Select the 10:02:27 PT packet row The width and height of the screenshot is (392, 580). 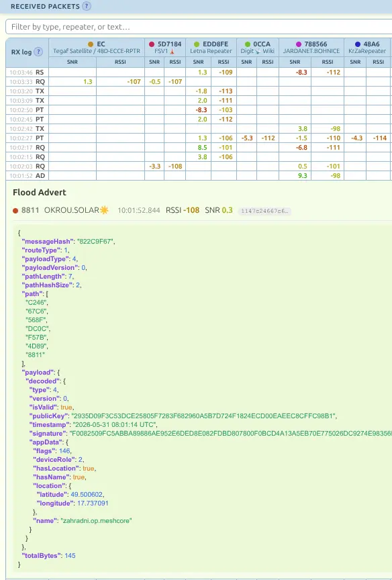199,138
